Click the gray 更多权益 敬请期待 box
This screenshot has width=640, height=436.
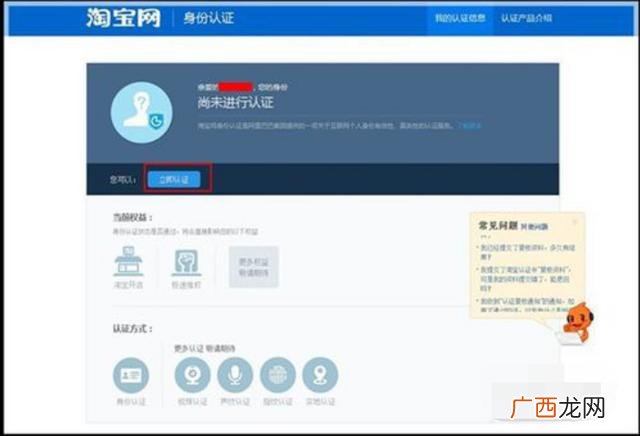[x=253, y=267]
